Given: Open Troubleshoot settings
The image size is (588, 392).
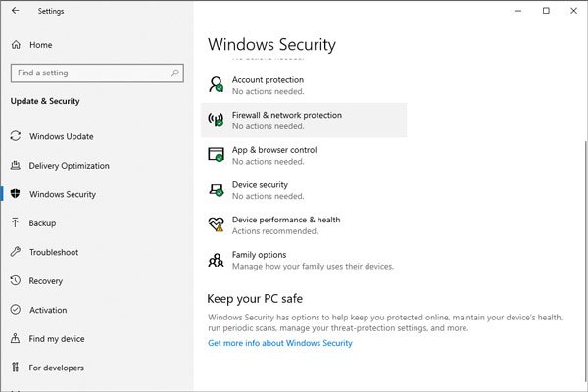Looking at the screenshot, I should 97,252.
